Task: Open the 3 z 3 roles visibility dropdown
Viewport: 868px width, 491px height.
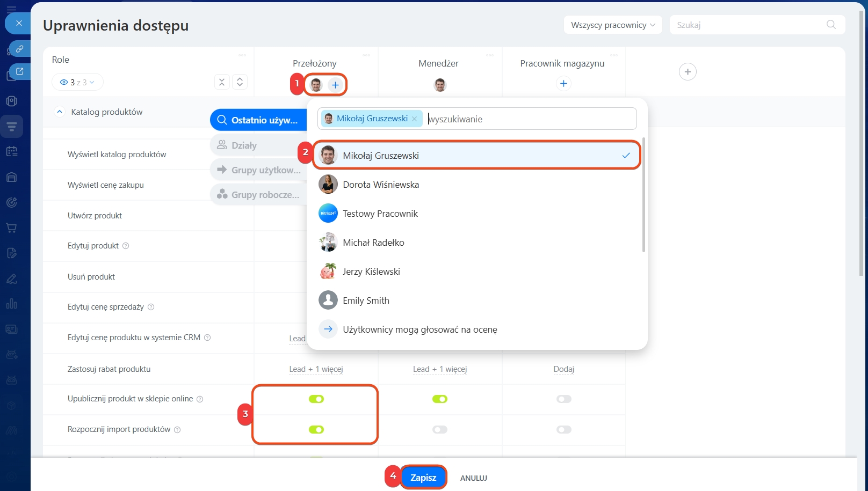Action: point(78,82)
